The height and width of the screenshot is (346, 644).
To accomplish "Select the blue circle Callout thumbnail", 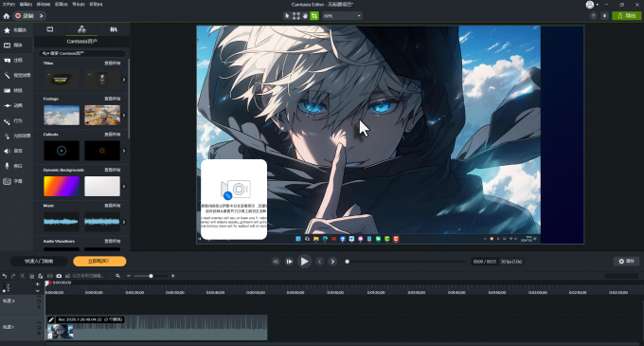I will coord(62,151).
